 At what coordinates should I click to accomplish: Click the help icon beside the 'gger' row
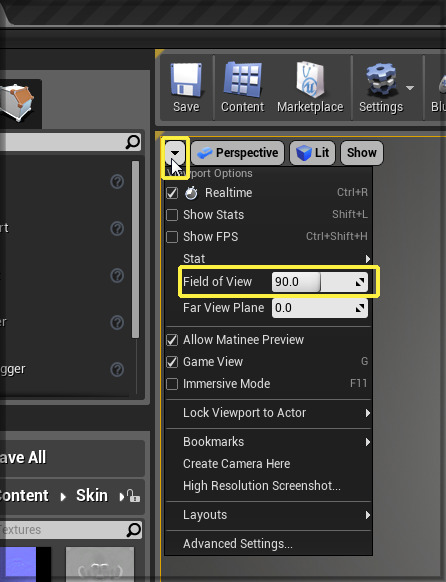pos(117,370)
